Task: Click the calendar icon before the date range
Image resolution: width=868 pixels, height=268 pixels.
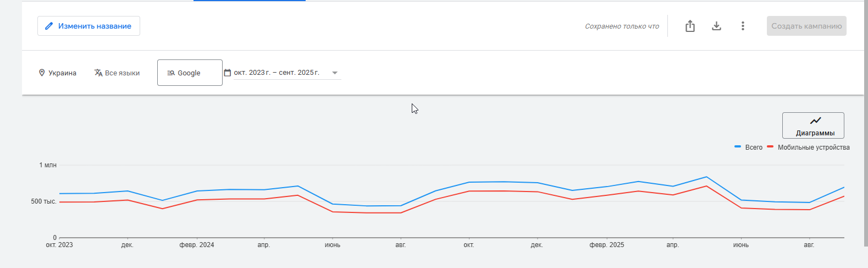Action: pyautogui.click(x=228, y=73)
